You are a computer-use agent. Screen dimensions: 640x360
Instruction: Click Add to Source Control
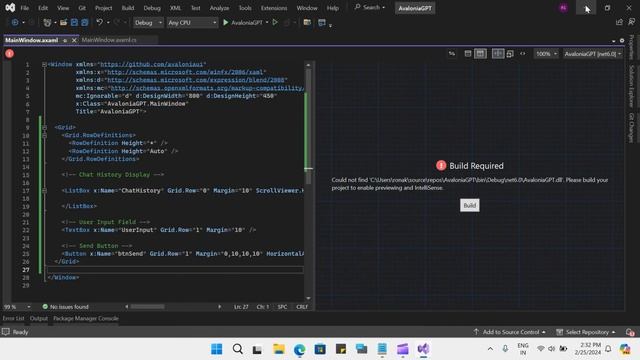(509, 332)
